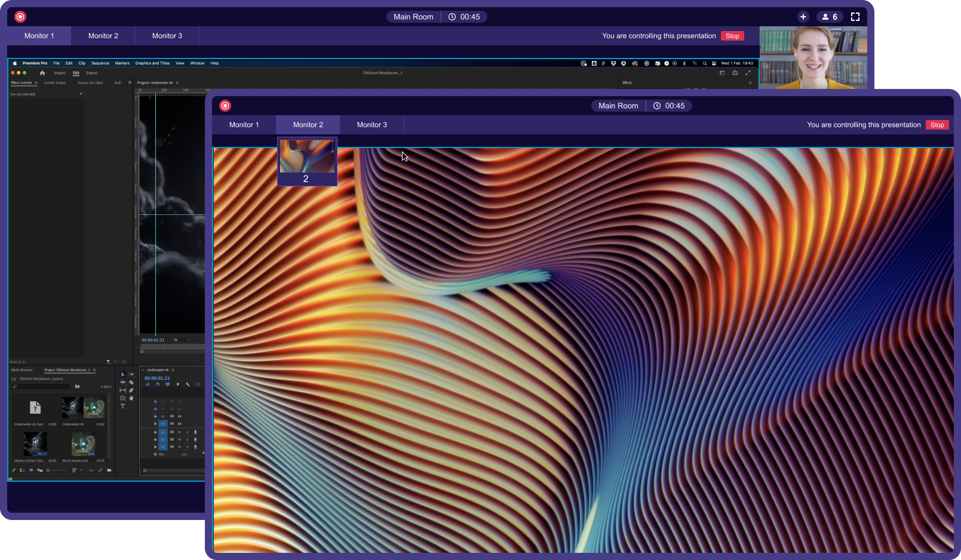The height and width of the screenshot is (560, 961).
Task: Enter fullscreen in the back window header
Action: [855, 17]
